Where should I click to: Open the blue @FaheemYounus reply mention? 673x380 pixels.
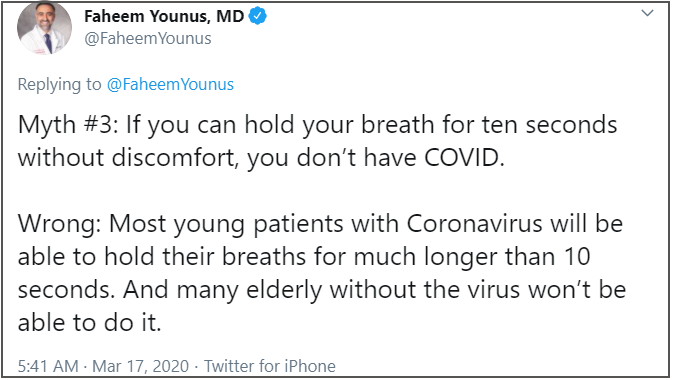tap(170, 84)
